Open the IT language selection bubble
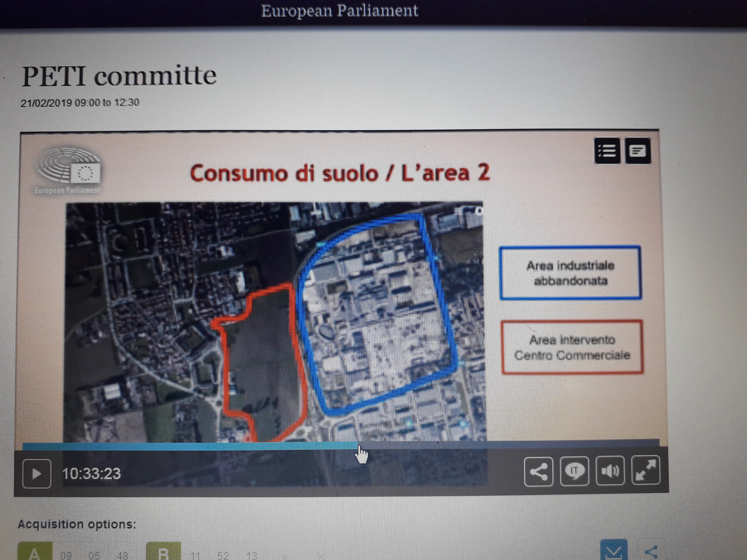The height and width of the screenshot is (560, 747). tap(574, 471)
